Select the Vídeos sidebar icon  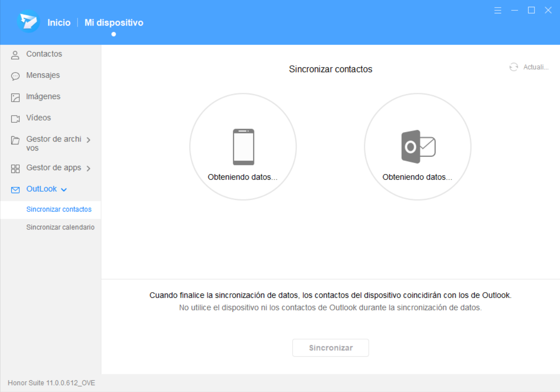pos(16,118)
